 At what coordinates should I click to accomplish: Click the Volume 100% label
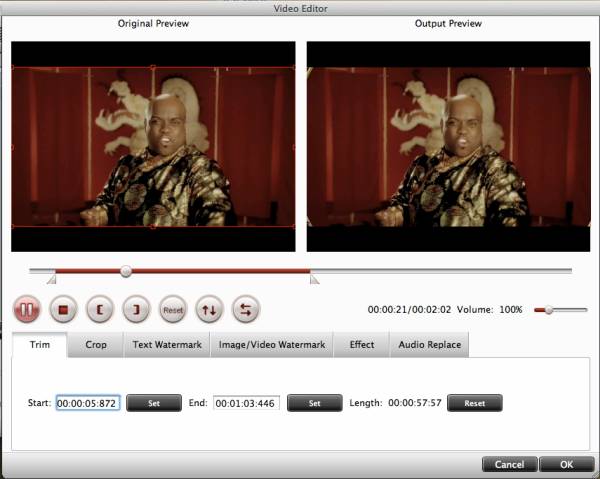tap(489, 310)
